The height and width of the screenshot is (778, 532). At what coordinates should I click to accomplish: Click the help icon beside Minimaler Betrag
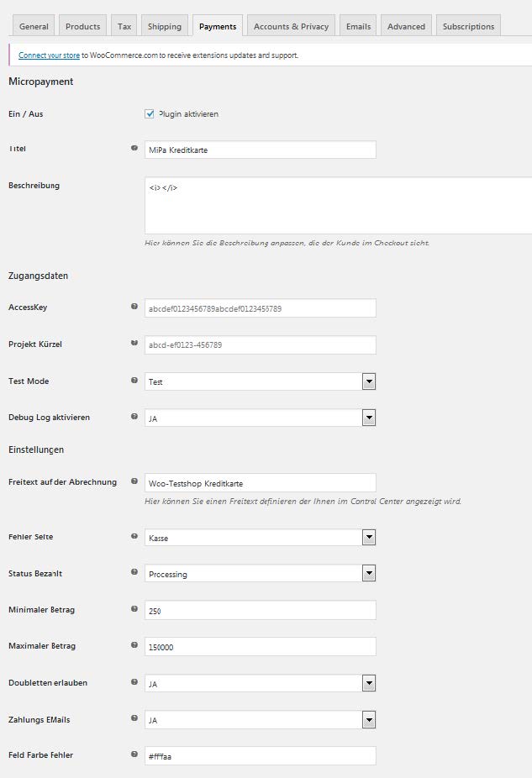click(x=134, y=608)
